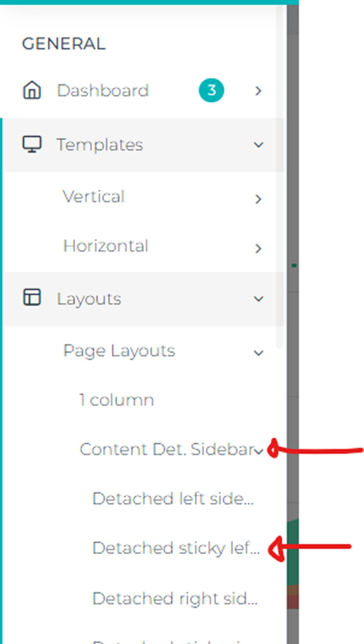Viewport: 364px width, 644px height.
Task: Select the Templates menu item
Action: tap(100, 145)
